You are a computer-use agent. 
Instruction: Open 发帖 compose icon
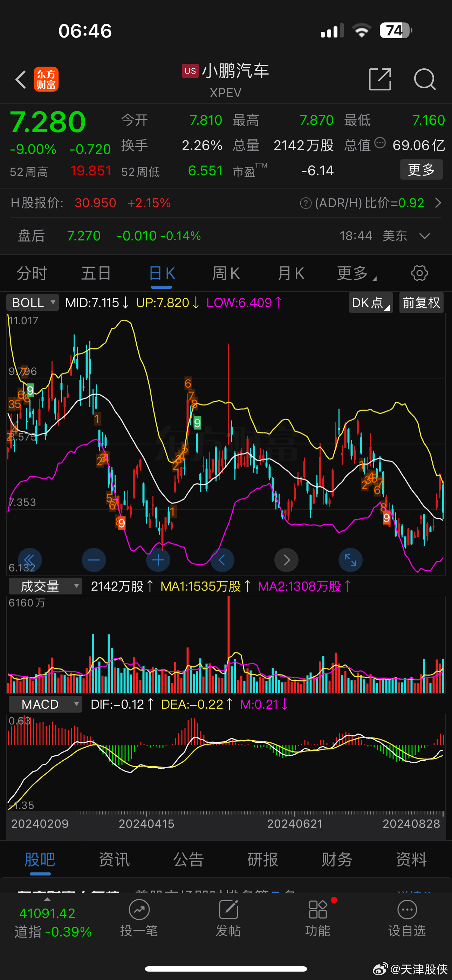(x=228, y=910)
